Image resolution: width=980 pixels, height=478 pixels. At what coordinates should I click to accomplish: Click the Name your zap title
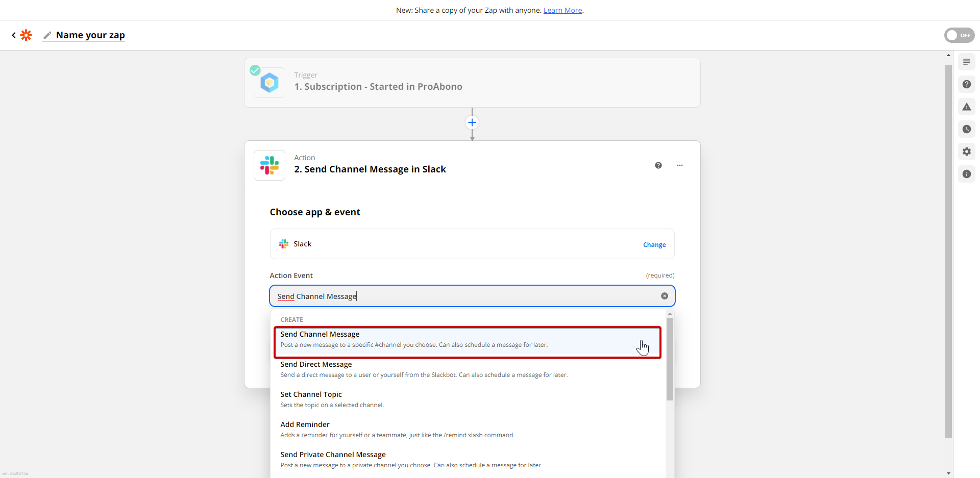[x=90, y=35]
